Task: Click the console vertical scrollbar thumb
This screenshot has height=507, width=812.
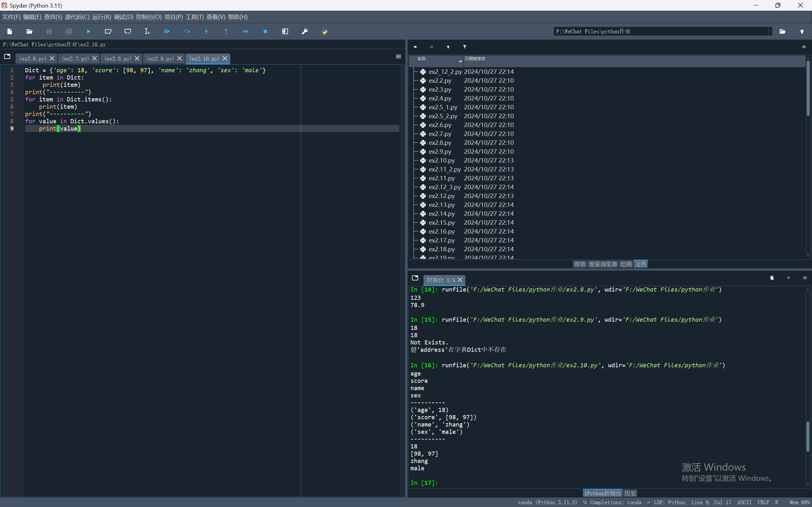Action: pos(808,436)
